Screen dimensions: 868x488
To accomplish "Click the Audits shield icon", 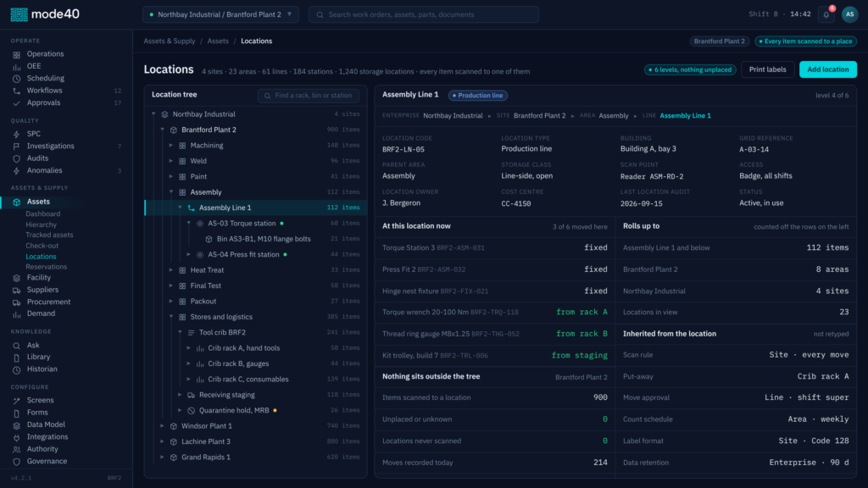I will (x=17, y=158).
